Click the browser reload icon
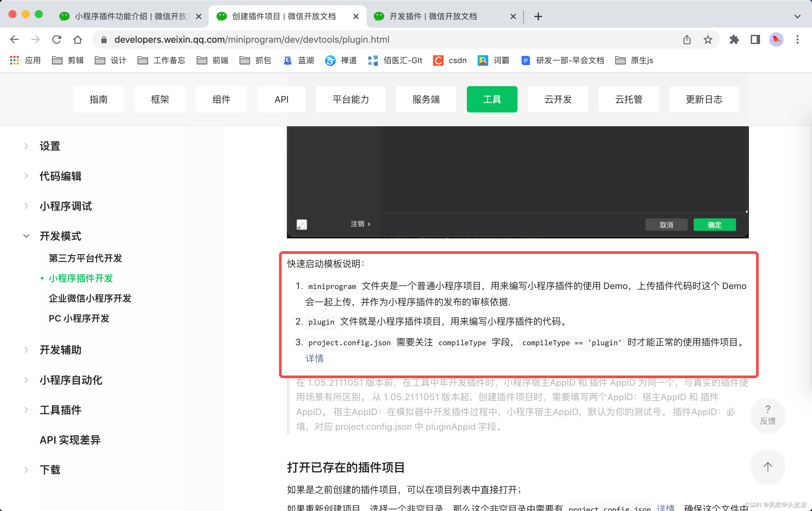Screen dimensions: 812x511 (57, 40)
